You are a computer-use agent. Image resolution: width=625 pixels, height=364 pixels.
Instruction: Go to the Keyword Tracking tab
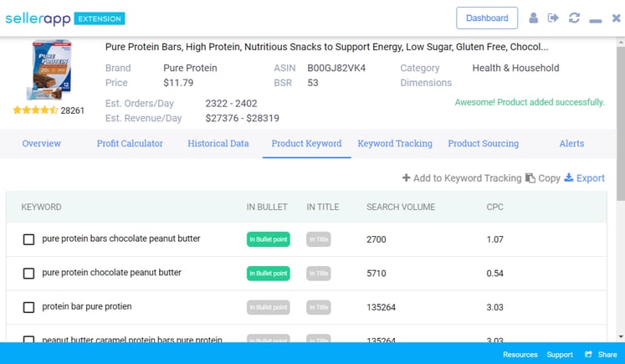395,144
